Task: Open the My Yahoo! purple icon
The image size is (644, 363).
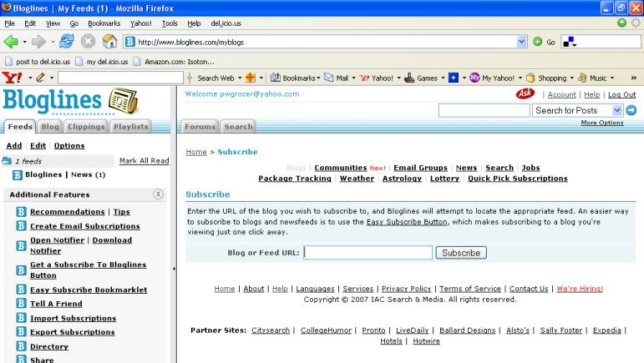Action: [474, 78]
